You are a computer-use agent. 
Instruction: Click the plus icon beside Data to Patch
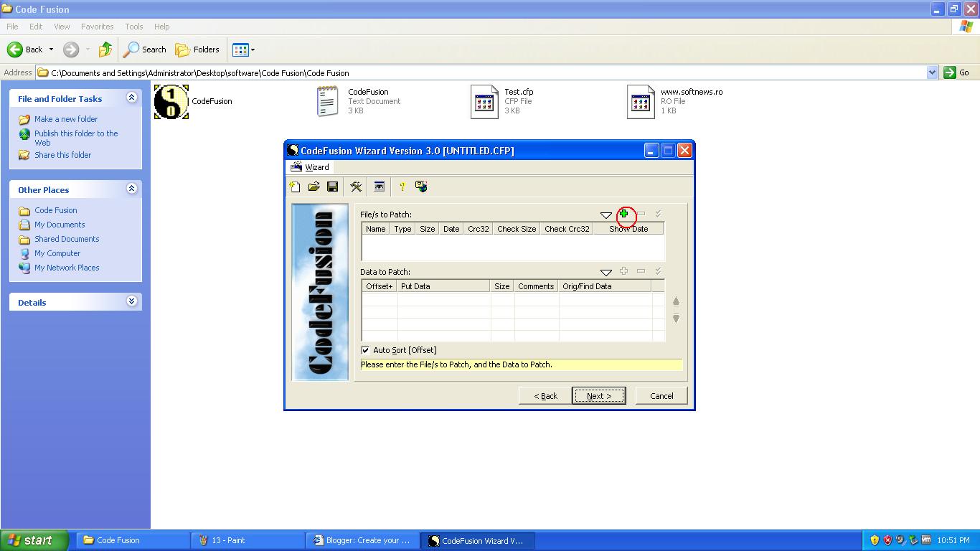tap(623, 271)
